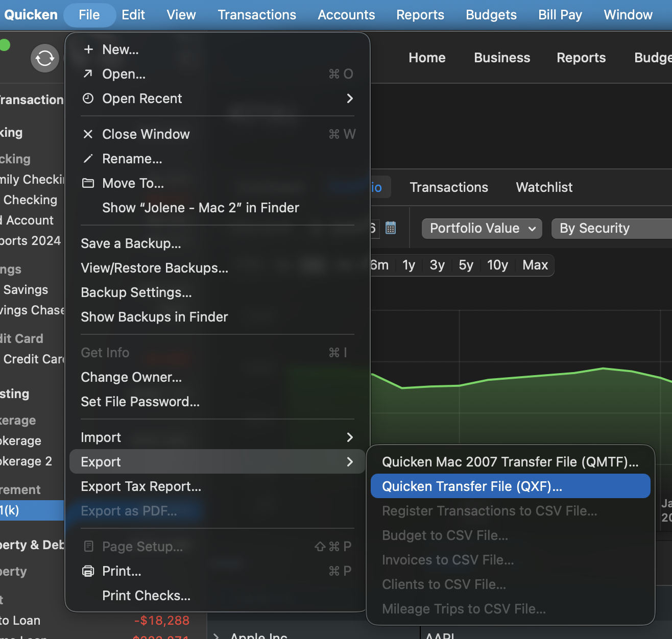Select the Credit Card account row
The height and width of the screenshot is (639, 672).
tap(32, 359)
